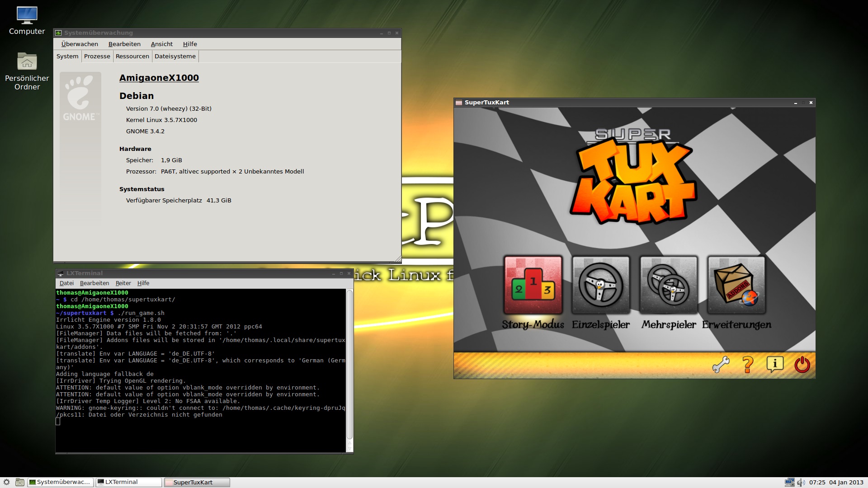Image resolution: width=868 pixels, height=488 pixels.
Task: Quit SuperTuxKart with red power icon
Action: coord(802,364)
